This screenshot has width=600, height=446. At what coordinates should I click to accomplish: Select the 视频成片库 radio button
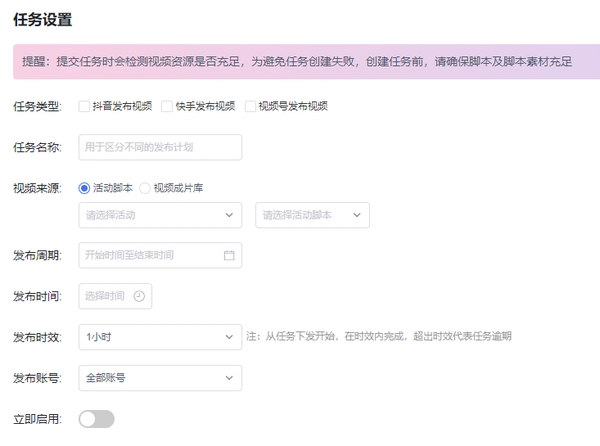tap(146, 188)
